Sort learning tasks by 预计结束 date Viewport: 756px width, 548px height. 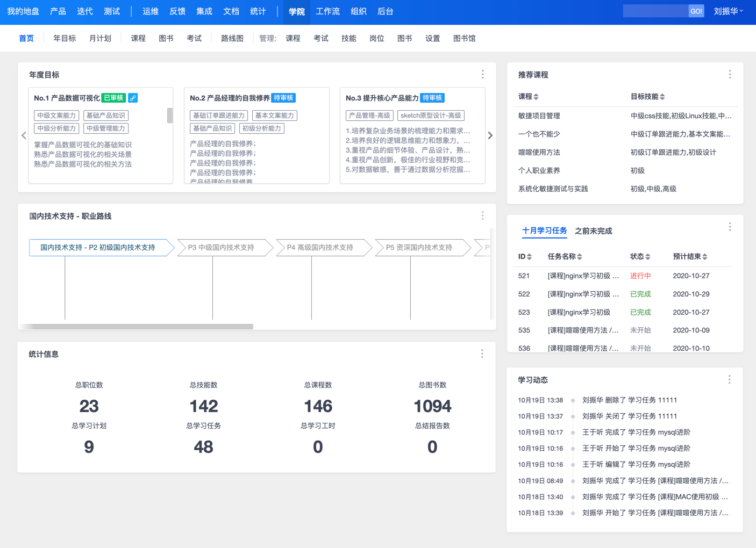(690, 257)
